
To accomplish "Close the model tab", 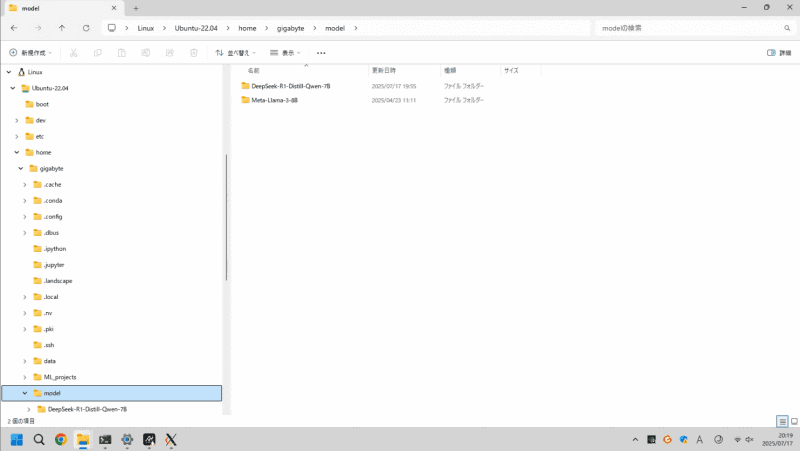I will pyautogui.click(x=114, y=8).
